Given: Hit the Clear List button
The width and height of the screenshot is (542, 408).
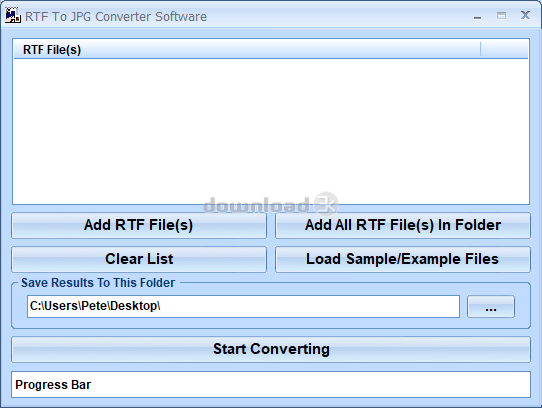Looking at the screenshot, I should point(139,259).
